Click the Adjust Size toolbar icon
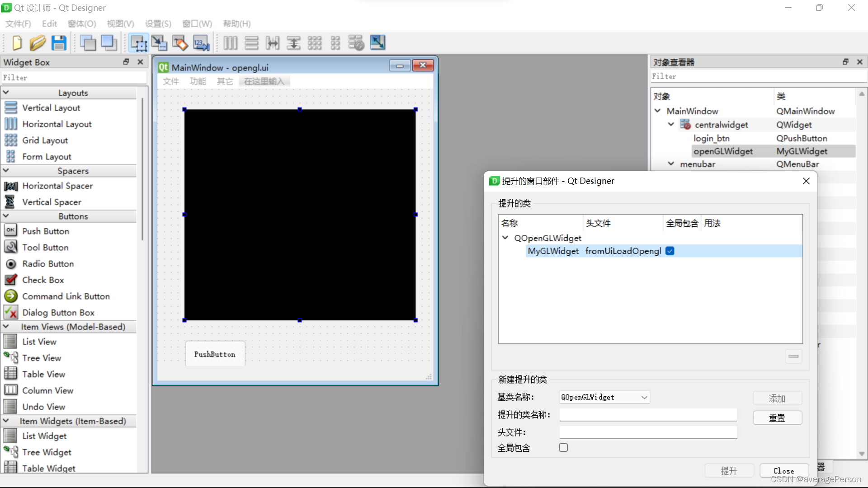 click(x=377, y=43)
